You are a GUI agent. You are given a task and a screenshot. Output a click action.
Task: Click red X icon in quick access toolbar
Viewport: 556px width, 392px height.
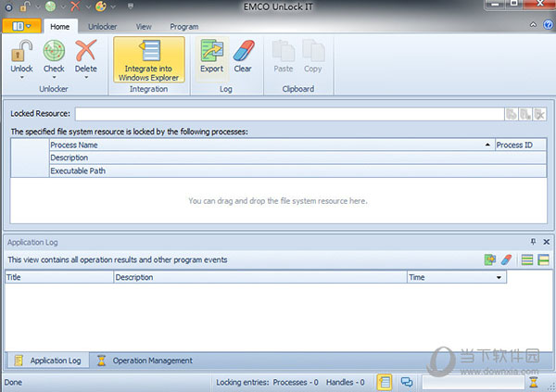(76, 6)
